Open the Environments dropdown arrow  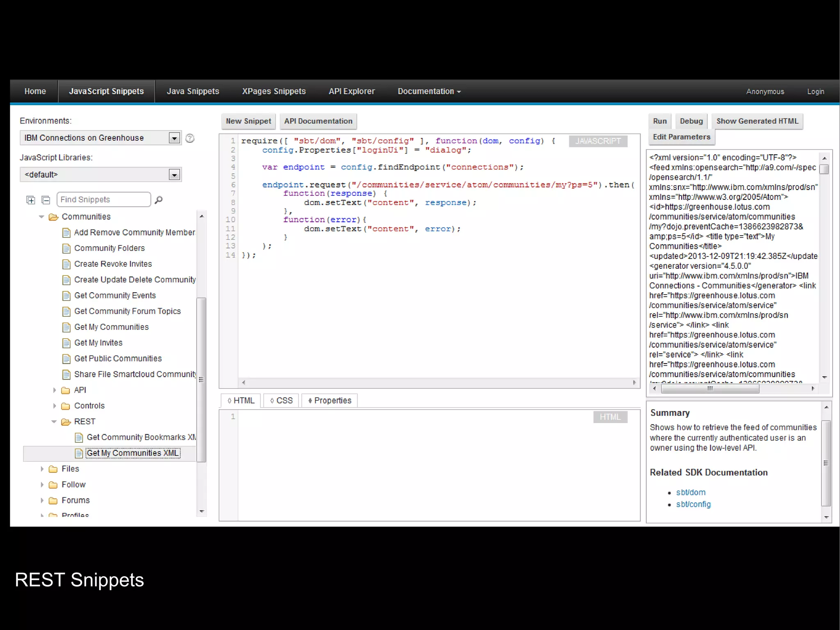click(x=174, y=138)
